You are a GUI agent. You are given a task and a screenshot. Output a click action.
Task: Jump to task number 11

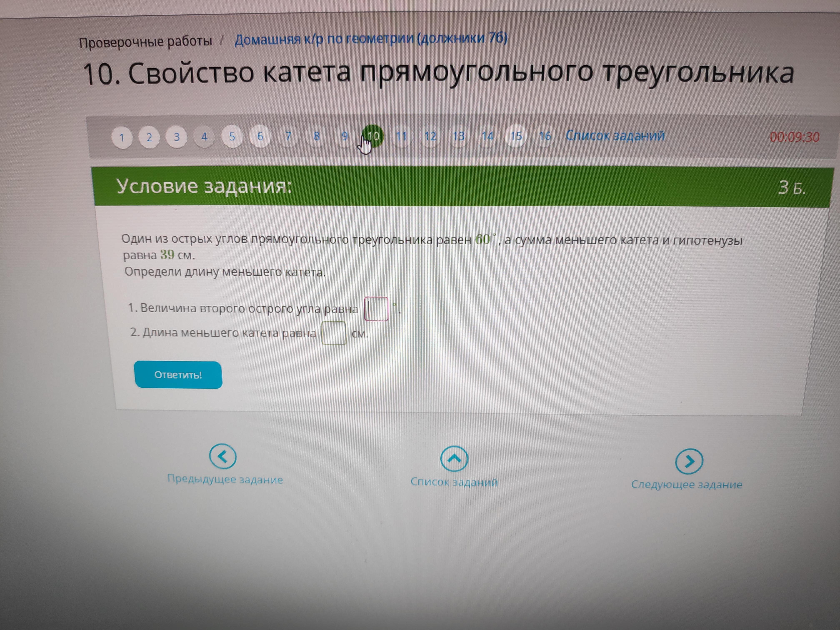point(401,136)
